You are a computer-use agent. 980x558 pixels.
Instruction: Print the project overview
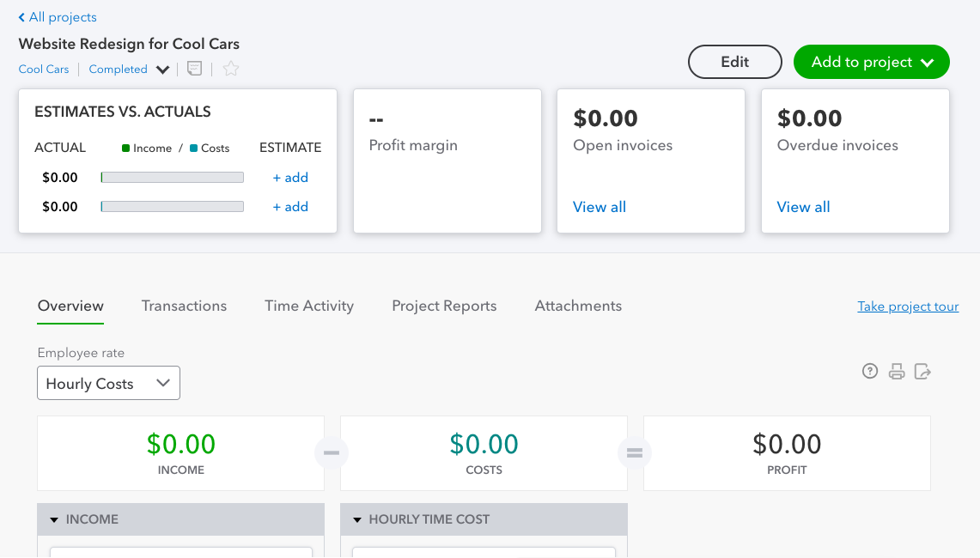(x=897, y=371)
